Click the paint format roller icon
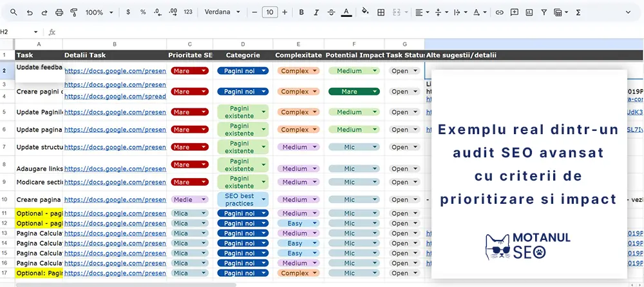 click(x=73, y=12)
